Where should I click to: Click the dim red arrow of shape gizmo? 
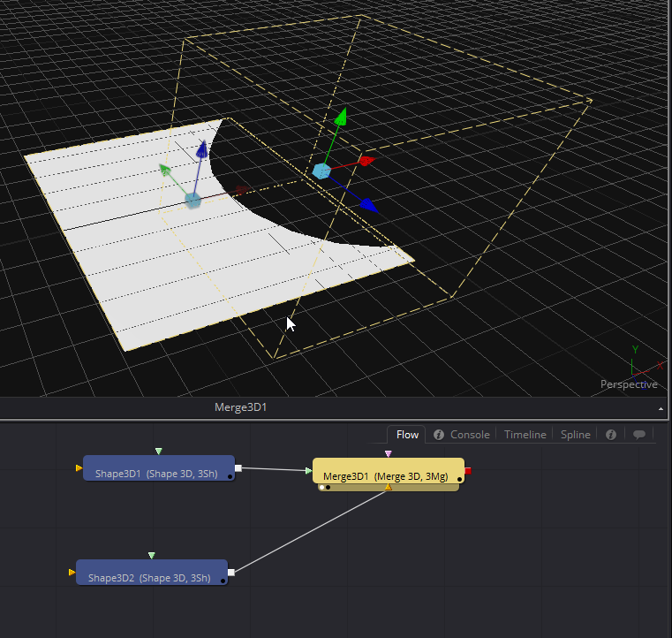(x=243, y=190)
